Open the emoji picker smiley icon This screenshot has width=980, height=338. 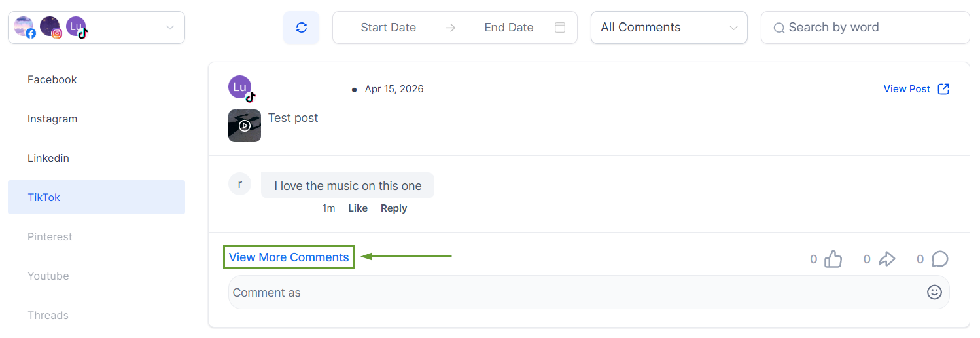(x=934, y=292)
